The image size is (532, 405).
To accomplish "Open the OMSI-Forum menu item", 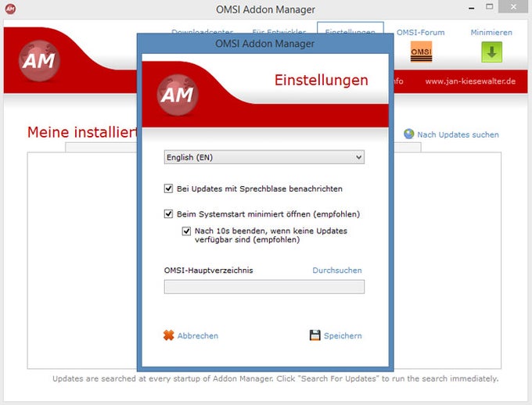I will click(x=420, y=33).
